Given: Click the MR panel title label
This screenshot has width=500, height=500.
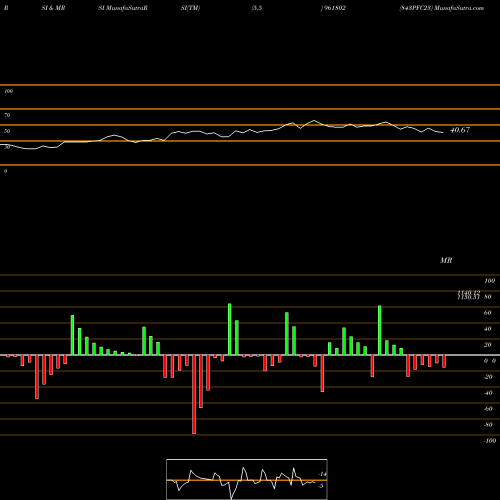Looking at the screenshot, I should pyautogui.click(x=446, y=260).
